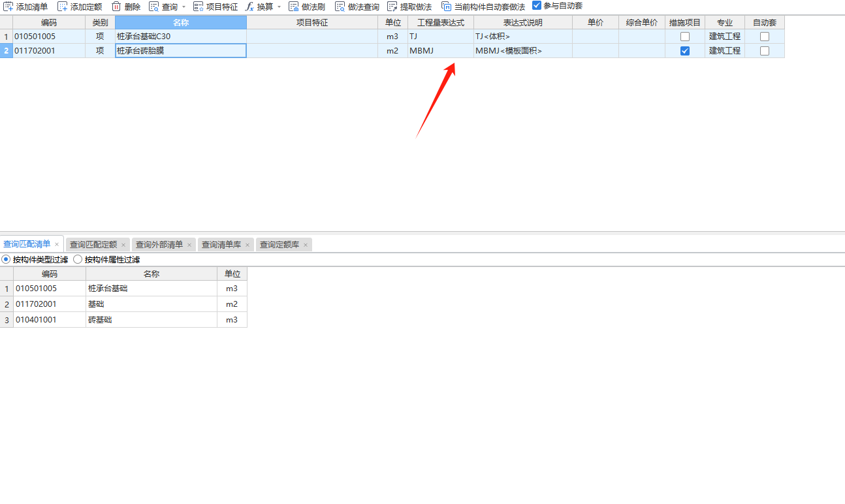Click the 提取做法 toolbar icon

pyautogui.click(x=392, y=7)
